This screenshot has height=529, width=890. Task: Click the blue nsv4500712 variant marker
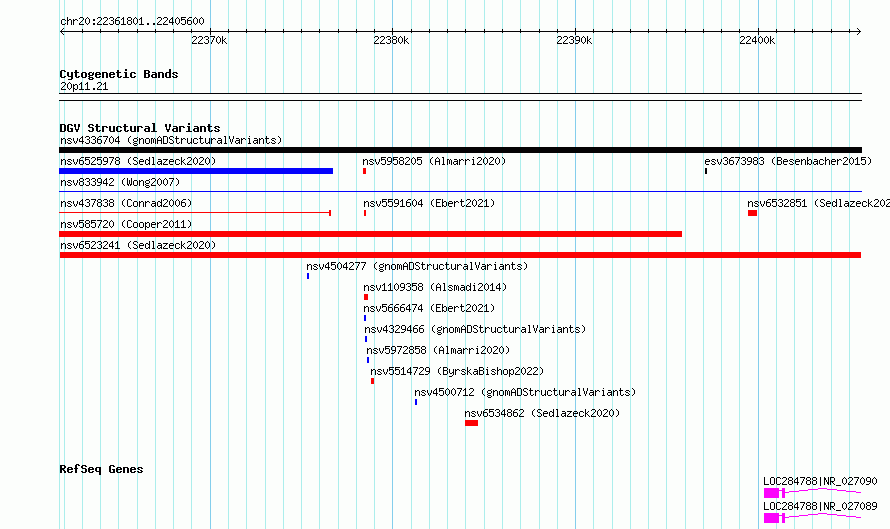(x=416, y=402)
